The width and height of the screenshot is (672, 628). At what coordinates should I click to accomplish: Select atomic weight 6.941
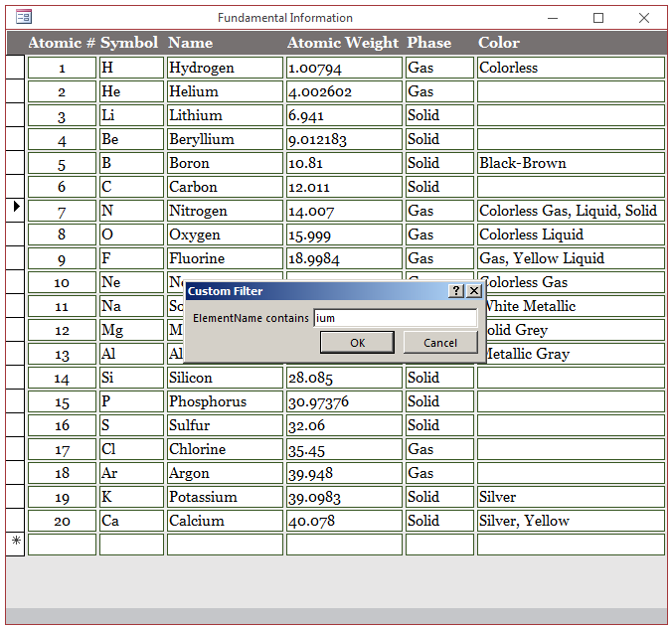344,115
